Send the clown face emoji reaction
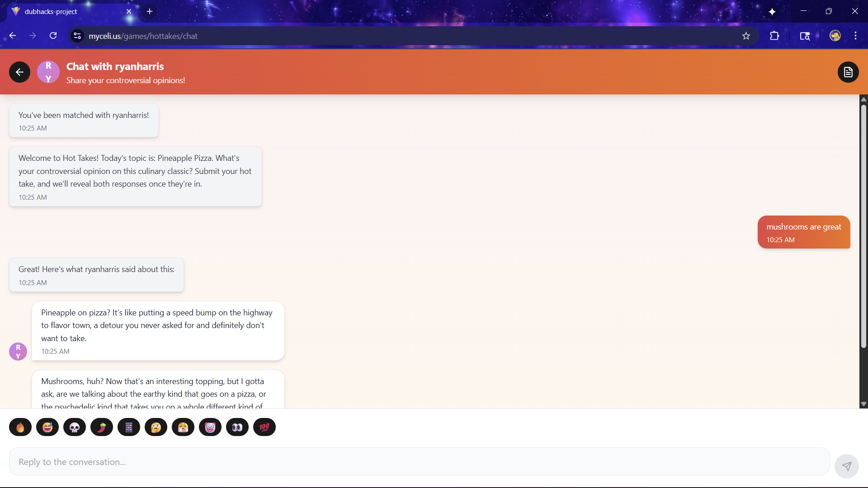Image resolution: width=868 pixels, height=488 pixels. [x=210, y=427]
